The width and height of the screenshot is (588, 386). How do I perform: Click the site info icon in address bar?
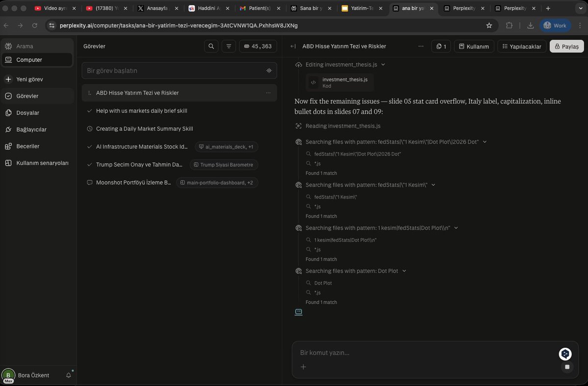point(52,25)
